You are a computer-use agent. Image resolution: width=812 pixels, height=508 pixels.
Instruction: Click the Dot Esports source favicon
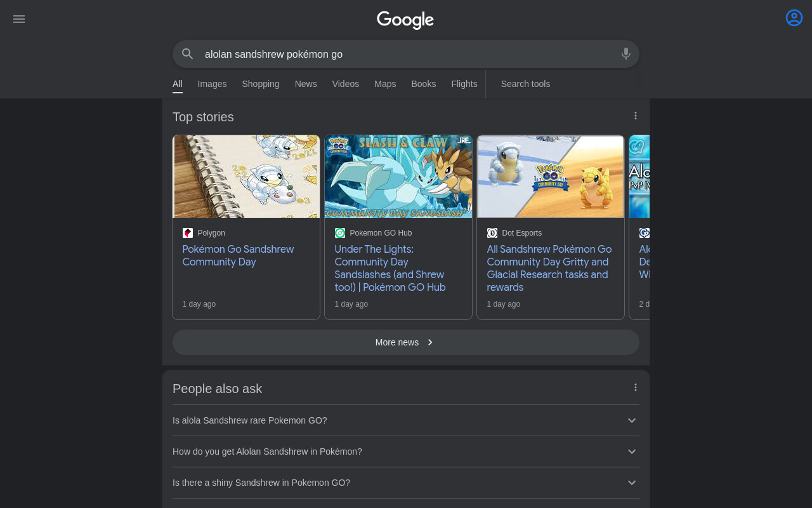point(492,233)
